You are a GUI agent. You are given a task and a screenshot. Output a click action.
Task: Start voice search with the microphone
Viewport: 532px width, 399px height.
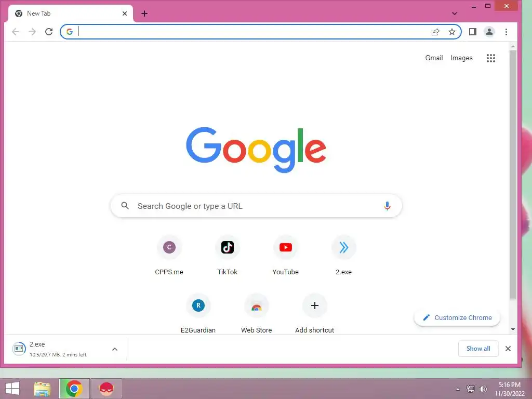[387, 206]
